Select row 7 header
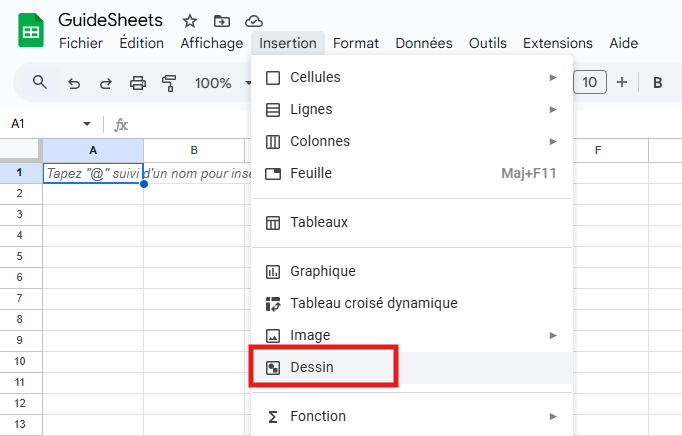This screenshot has width=682, height=436. tap(20, 298)
